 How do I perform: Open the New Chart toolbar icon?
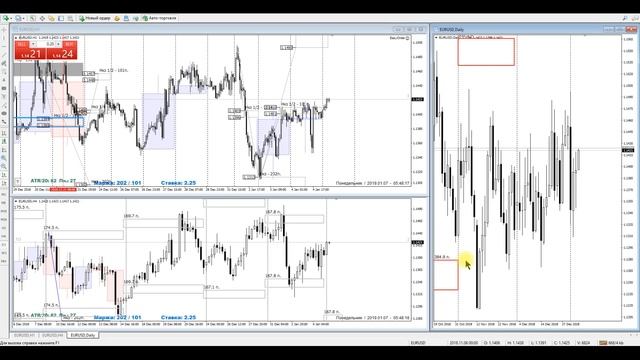tap(5, 18)
